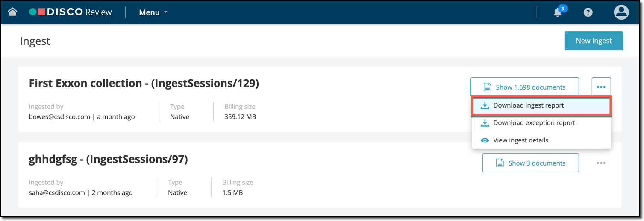Open the help question mark icon

(x=588, y=12)
